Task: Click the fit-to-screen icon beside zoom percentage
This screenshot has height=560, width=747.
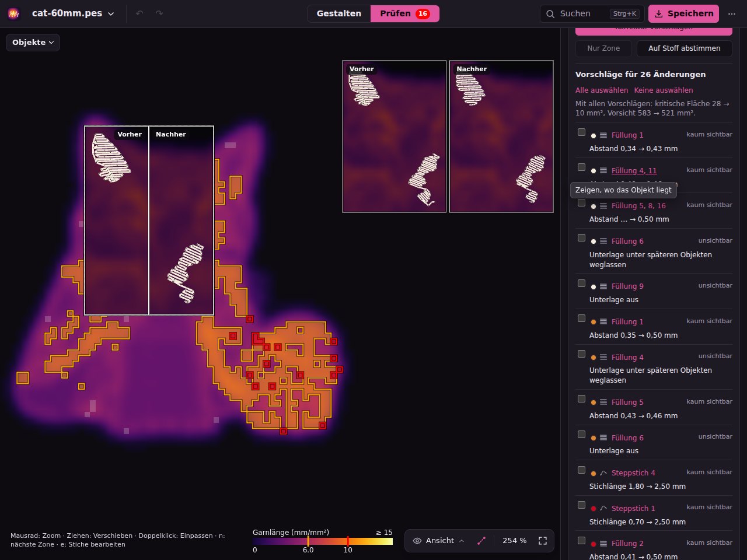Action: point(543,541)
